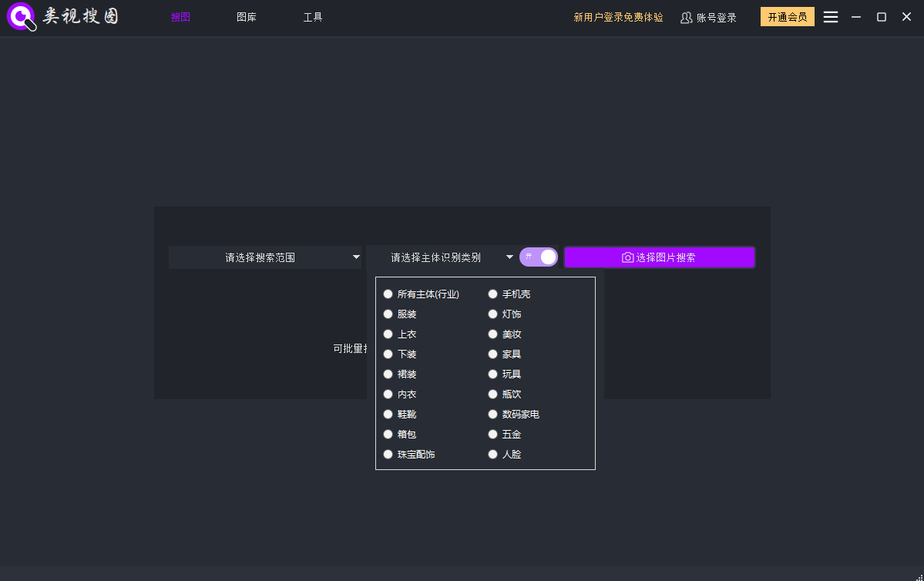Go to the 搜图 tab
Image resolution: width=924 pixels, height=581 pixels.
pos(180,17)
